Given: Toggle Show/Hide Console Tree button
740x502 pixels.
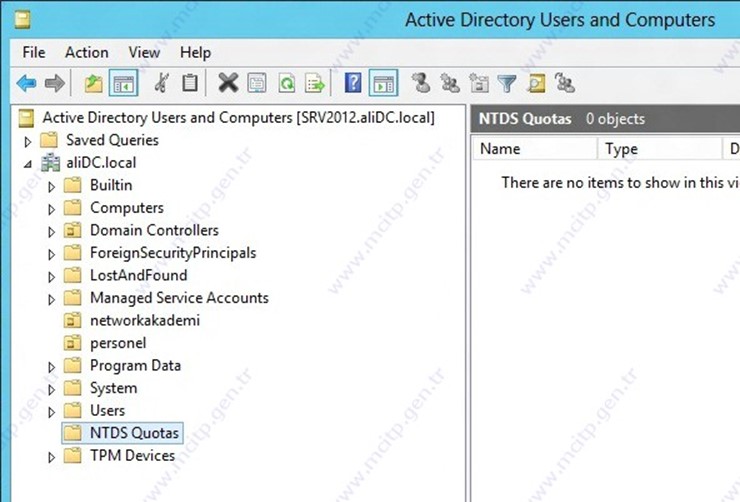Looking at the screenshot, I should pyautogui.click(x=123, y=84).
